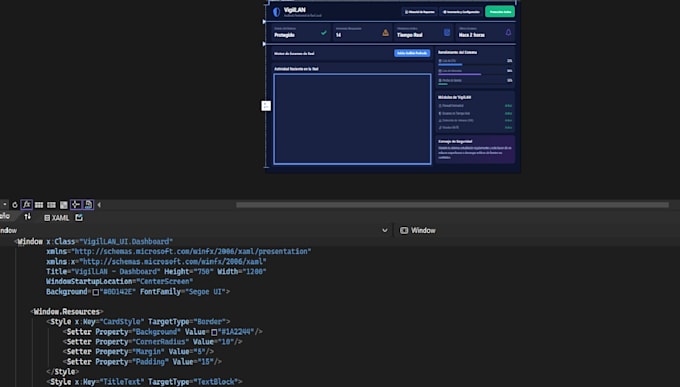Click the Historial de Reportes button in designer
The height and width of the screenshot is (387, 680).
[419, 12]
